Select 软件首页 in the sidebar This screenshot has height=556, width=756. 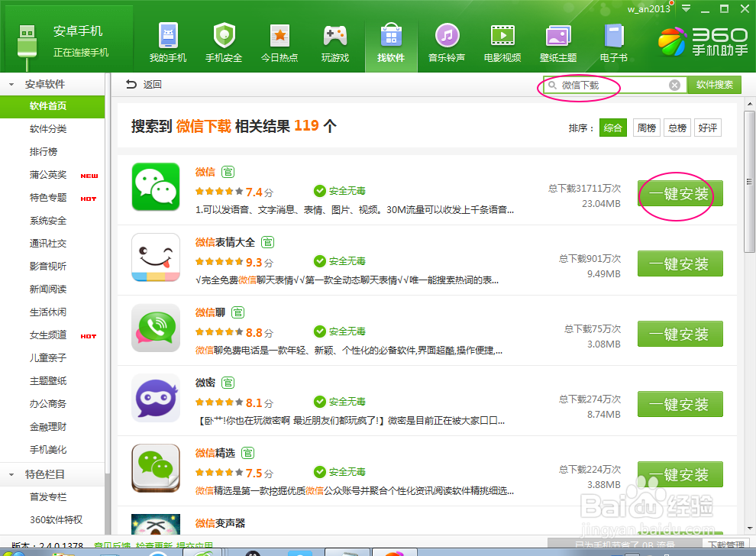[52, 107]
